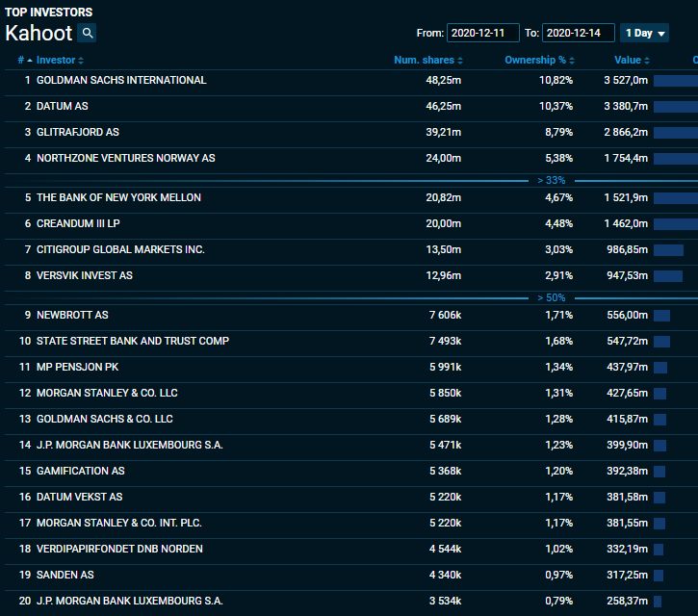
Task: Select MORGAN STANLEY & CO. LLC
Action: pyautogui.click(x=107, y=393)
